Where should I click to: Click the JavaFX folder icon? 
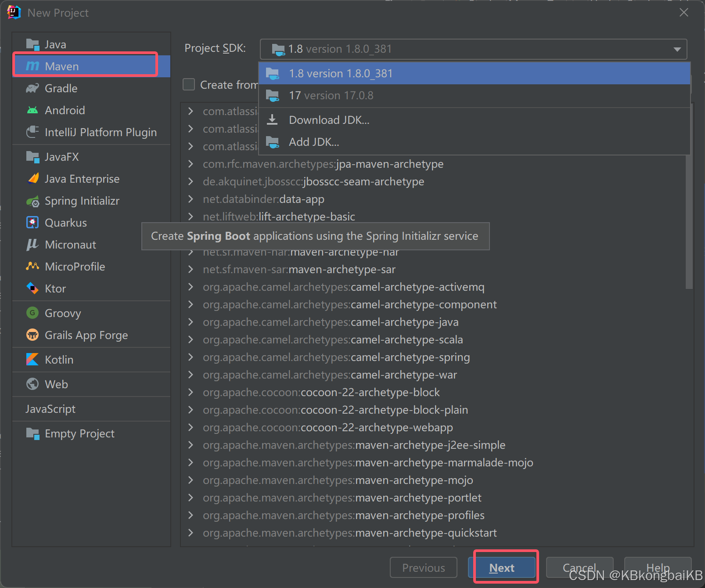pyautogui.click(x=32, y=157)
